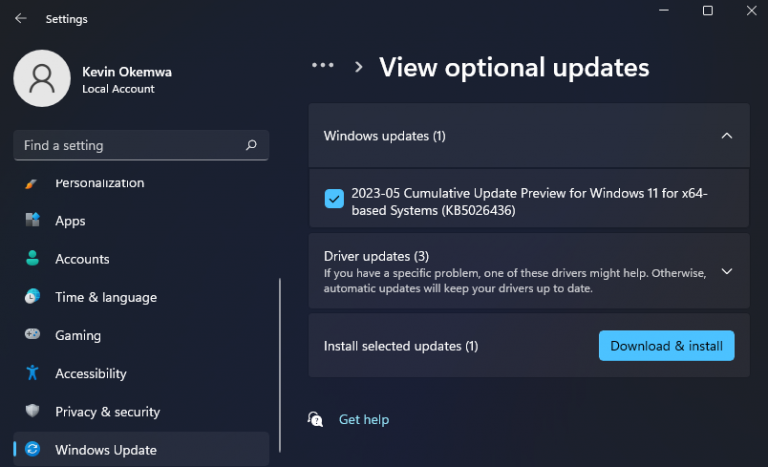Click the search magnifier icon
Screen dimensions: 768x467
251,145
